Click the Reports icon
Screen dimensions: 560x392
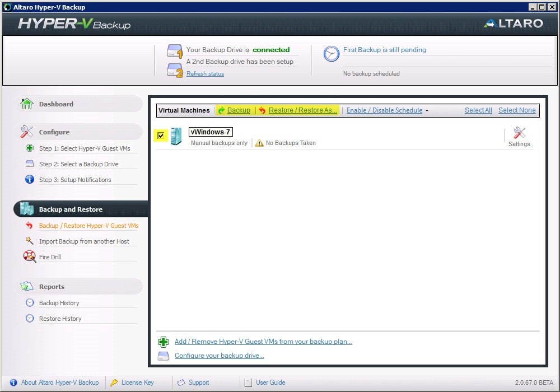[x=27, y=286]
